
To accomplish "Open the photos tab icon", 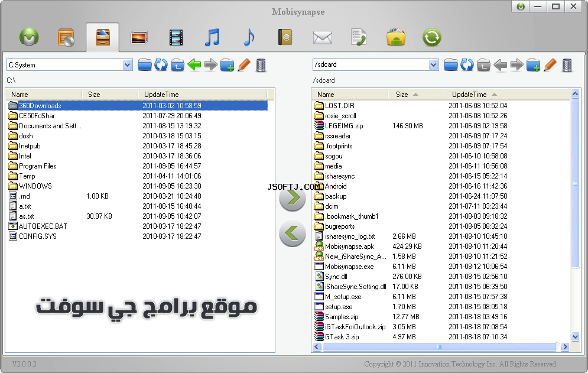I will 139,37.
